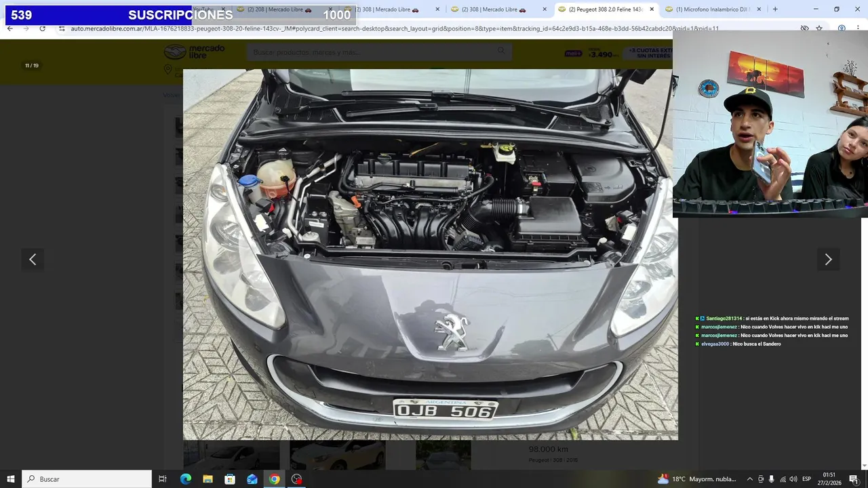Click the '11 / 19' photo counter
This screenshot has height=488, width=868.
32,66
